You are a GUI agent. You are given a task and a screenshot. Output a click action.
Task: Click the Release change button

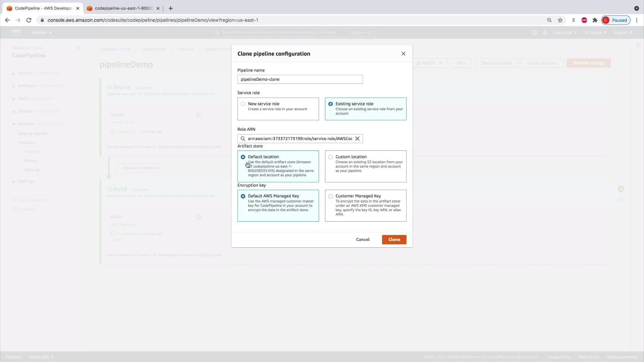pos(588,63)
